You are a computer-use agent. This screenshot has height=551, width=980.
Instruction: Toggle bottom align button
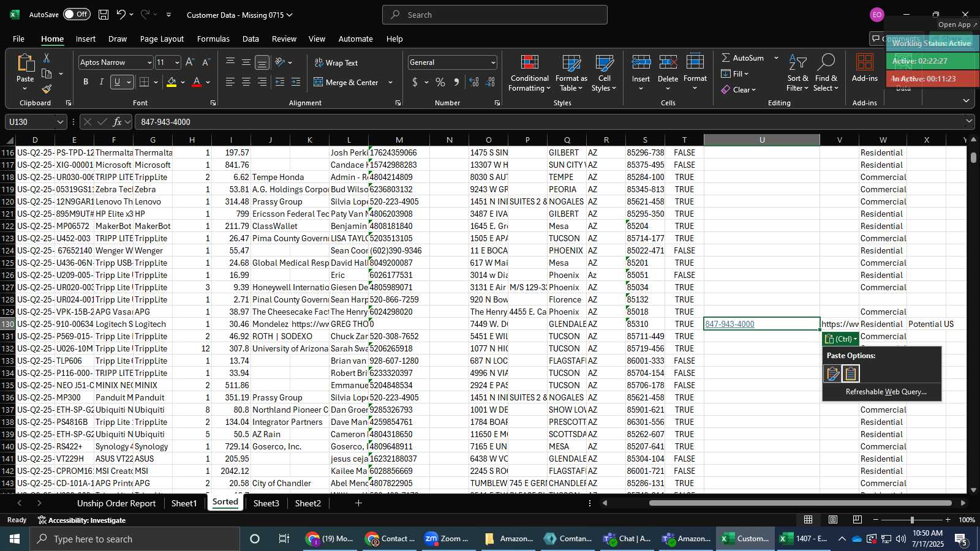pos(262,62)
